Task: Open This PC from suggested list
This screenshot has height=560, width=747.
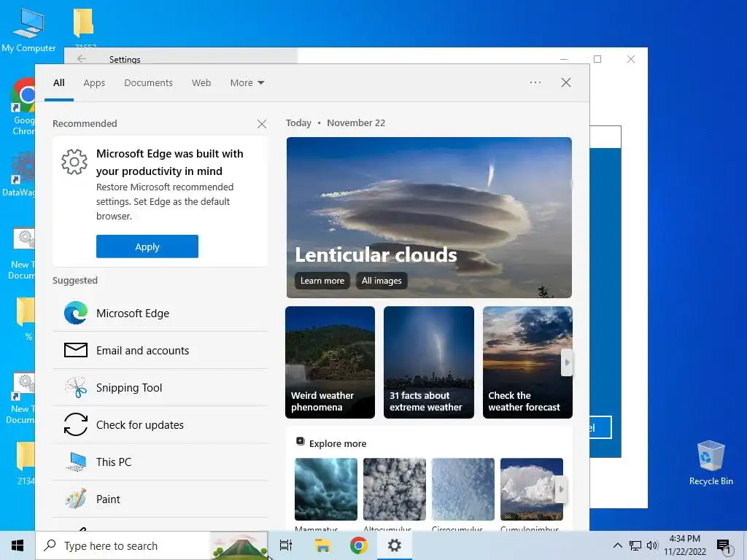Action: (160, 462)
